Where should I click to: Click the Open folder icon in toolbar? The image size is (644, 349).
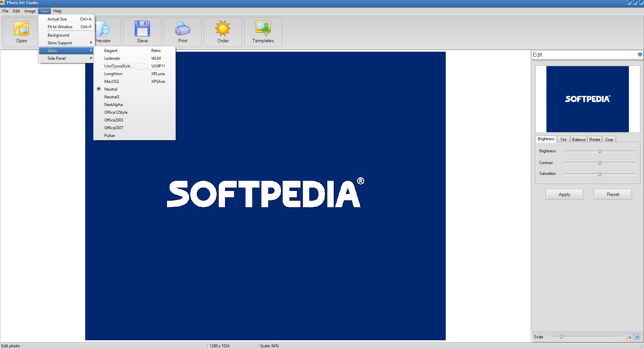21,29
